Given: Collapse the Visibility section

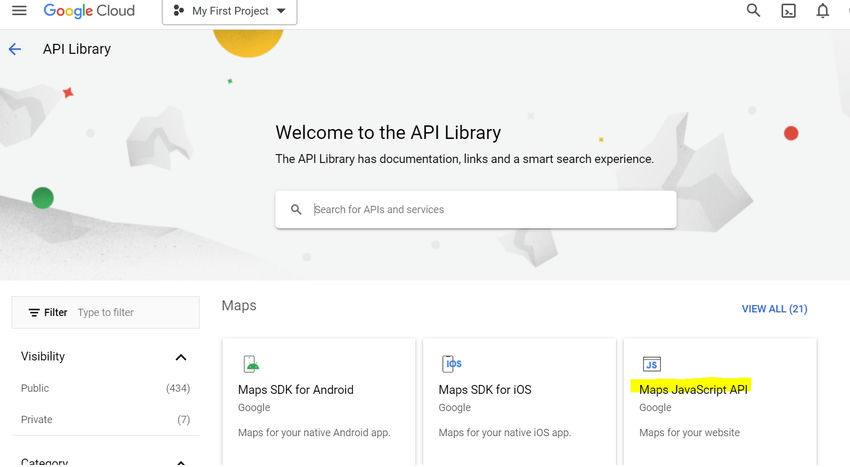Looking at the screenshot, I should (x=181, y=357).
